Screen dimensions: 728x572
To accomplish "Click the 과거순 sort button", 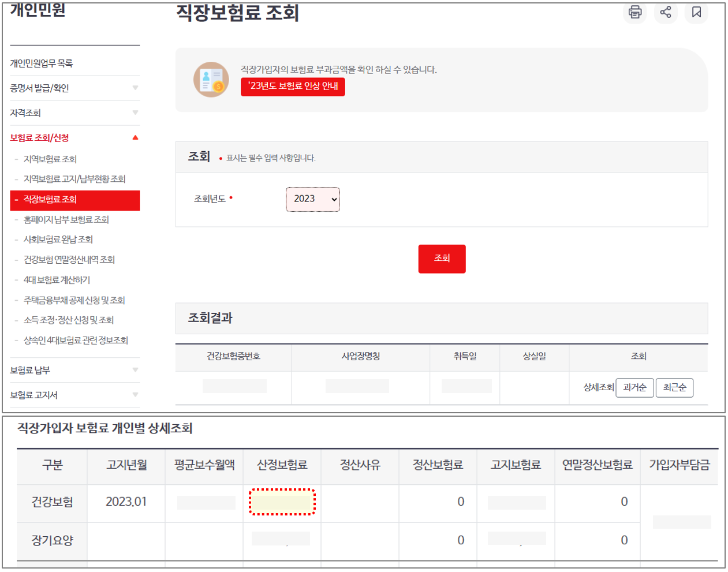I will click(x=634, y=387).
